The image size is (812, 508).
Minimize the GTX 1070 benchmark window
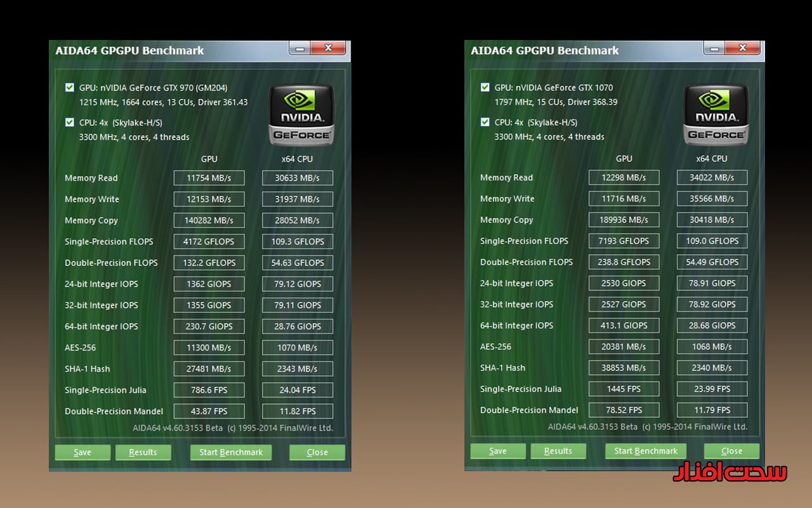click(714, 48)
